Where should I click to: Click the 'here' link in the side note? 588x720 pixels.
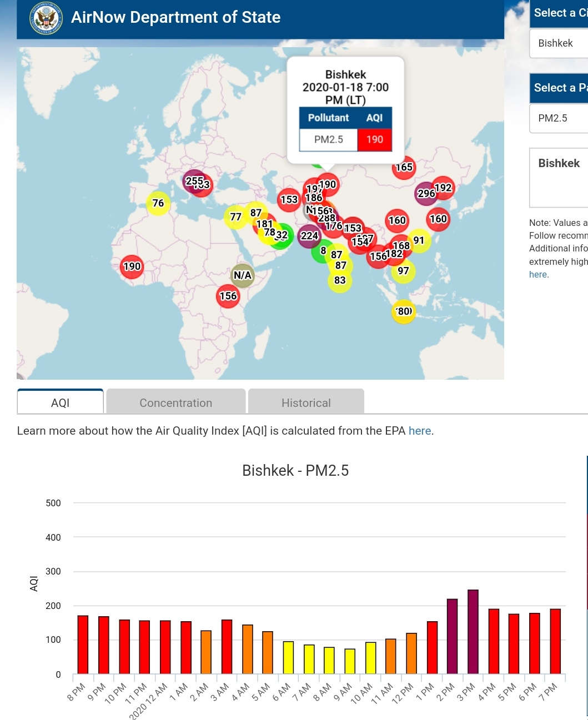tap(538, 275)
